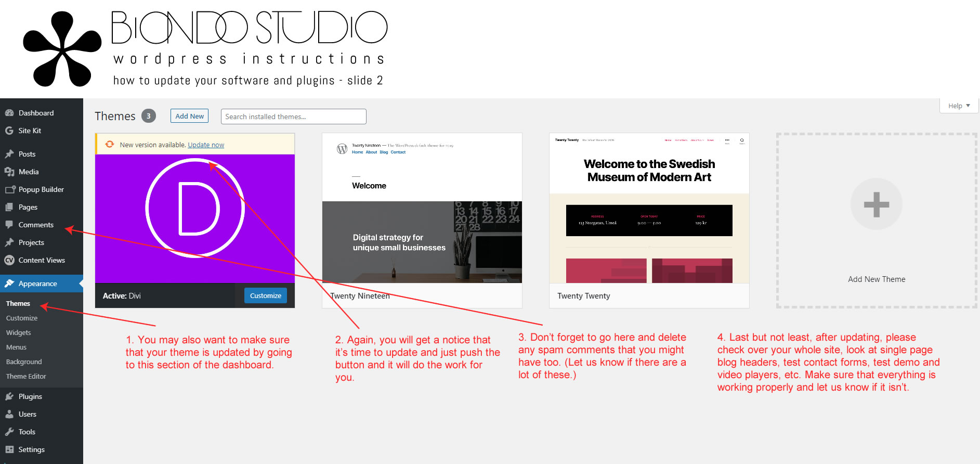Click the Active: Divi label
The width and height of the screenshot is (980, 464).
point(122,296)
